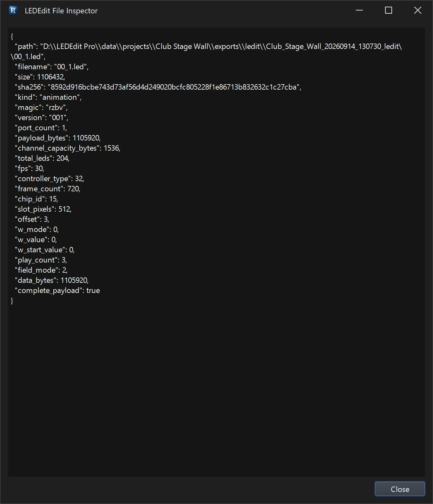Click the "controller_type": 32 line

[x=50, y=179]
